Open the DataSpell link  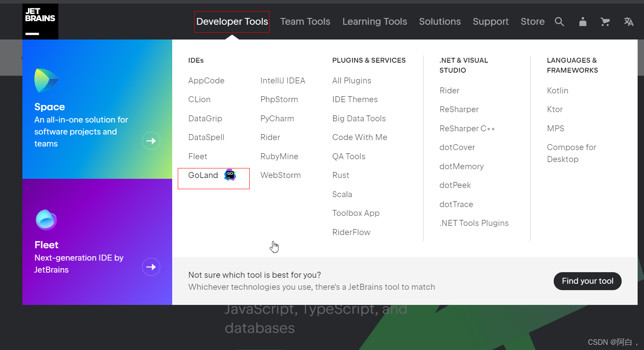click(206, 137)
